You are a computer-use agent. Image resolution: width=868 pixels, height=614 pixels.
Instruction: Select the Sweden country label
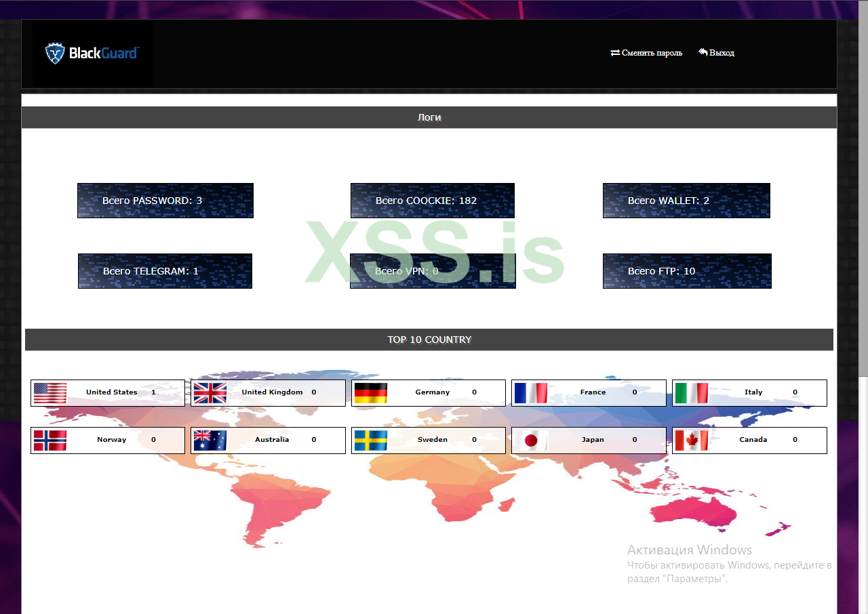(x=433, y=440)
